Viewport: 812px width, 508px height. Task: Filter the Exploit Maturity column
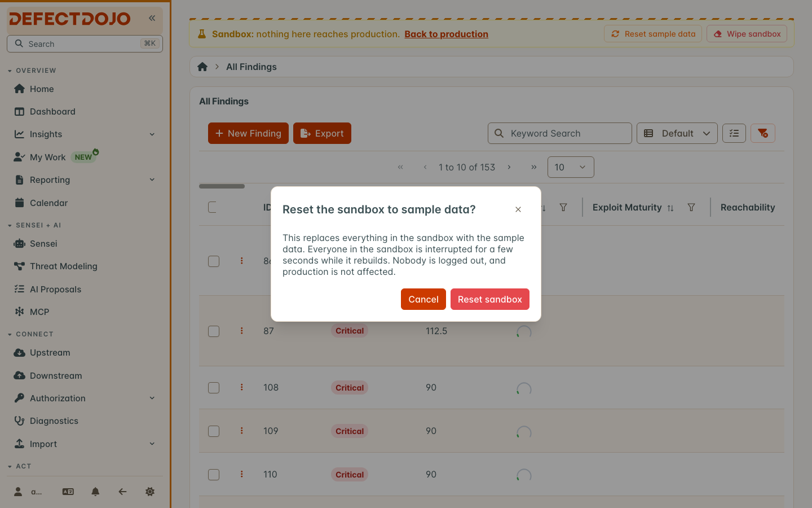tap(691, 208)
